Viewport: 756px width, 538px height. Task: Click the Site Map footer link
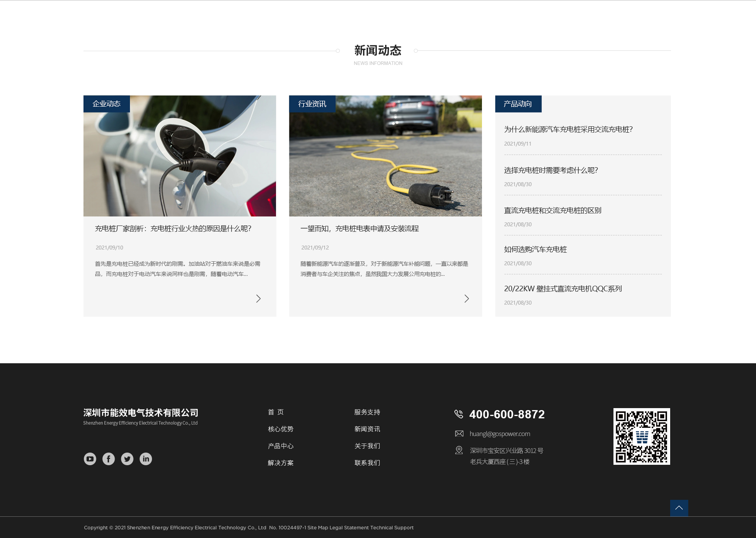click(317, 528)
